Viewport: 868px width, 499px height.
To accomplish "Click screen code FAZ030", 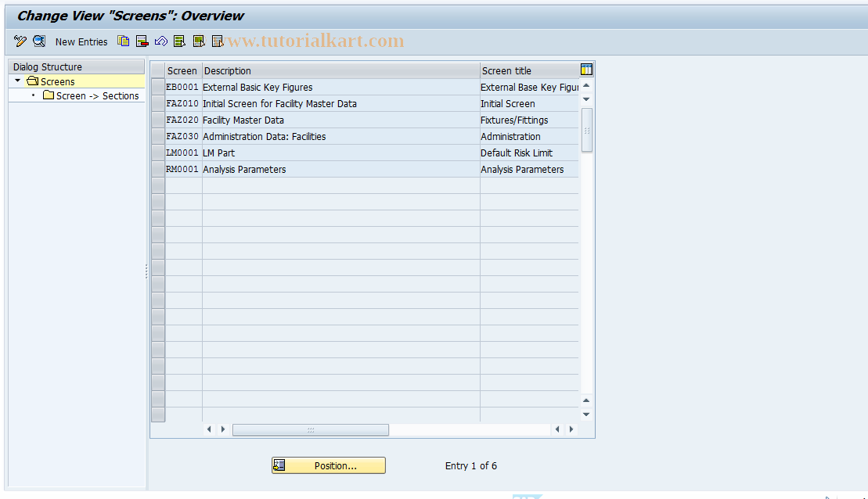I will [x=182, y=136].
